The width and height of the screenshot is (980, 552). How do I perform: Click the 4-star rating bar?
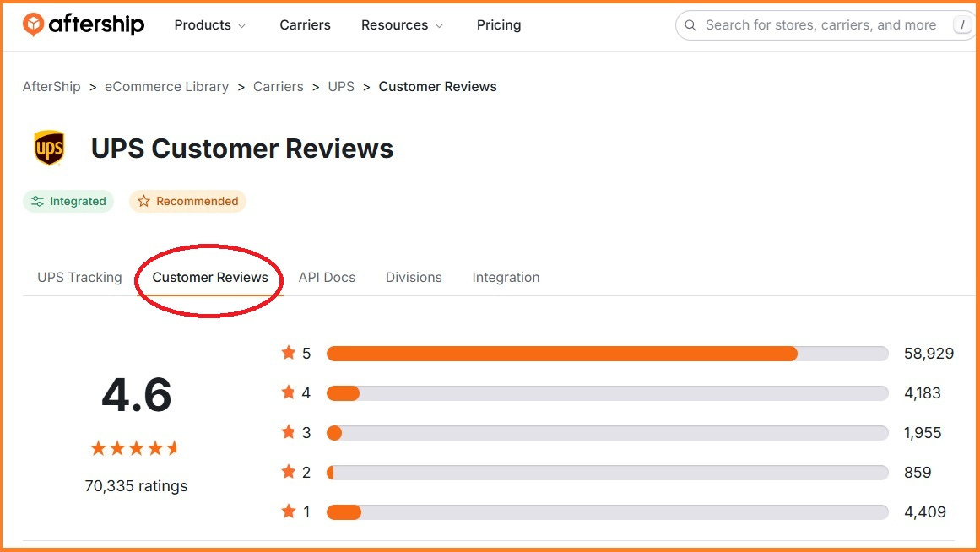[x=608, y=393]
